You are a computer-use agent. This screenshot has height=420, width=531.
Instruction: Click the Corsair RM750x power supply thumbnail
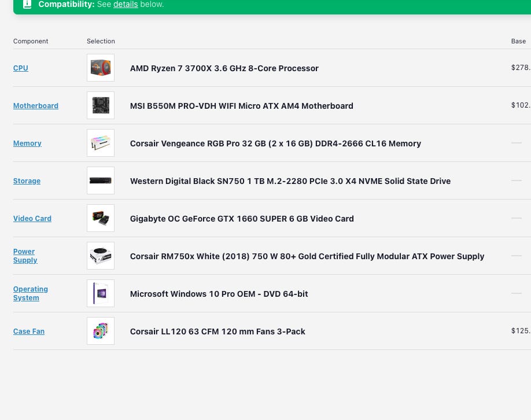(101, 256)
